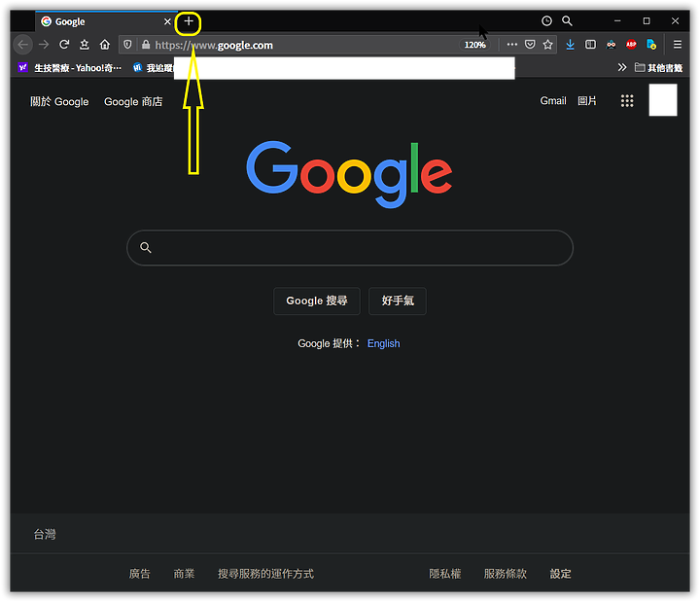The height and width of the screenshot is (602, 700).
Task: Open 設定 footer menu
Action: pos(561,574)
